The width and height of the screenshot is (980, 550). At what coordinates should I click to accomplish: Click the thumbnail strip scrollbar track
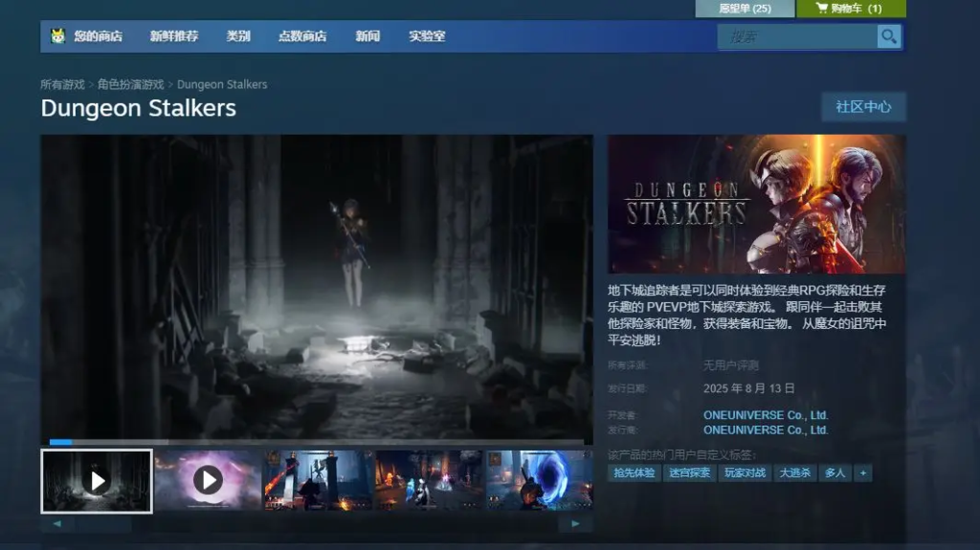click(316, 524)
